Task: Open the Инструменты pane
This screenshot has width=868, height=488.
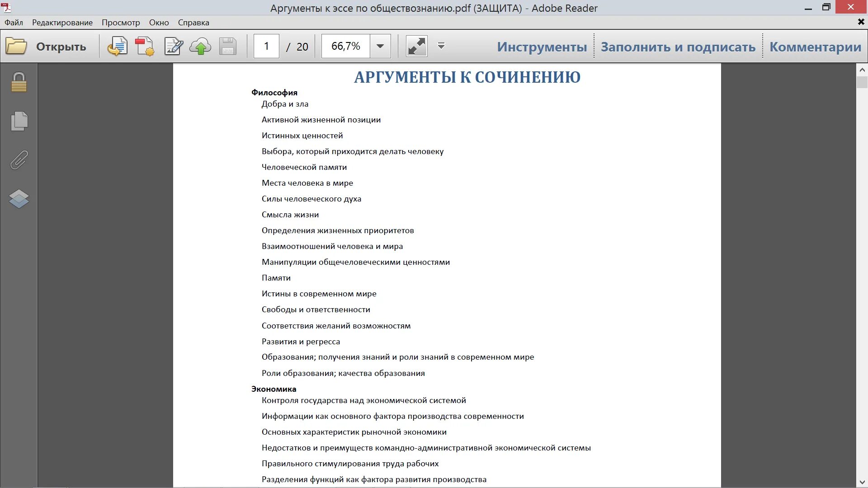Action: [x=542, y=46]
